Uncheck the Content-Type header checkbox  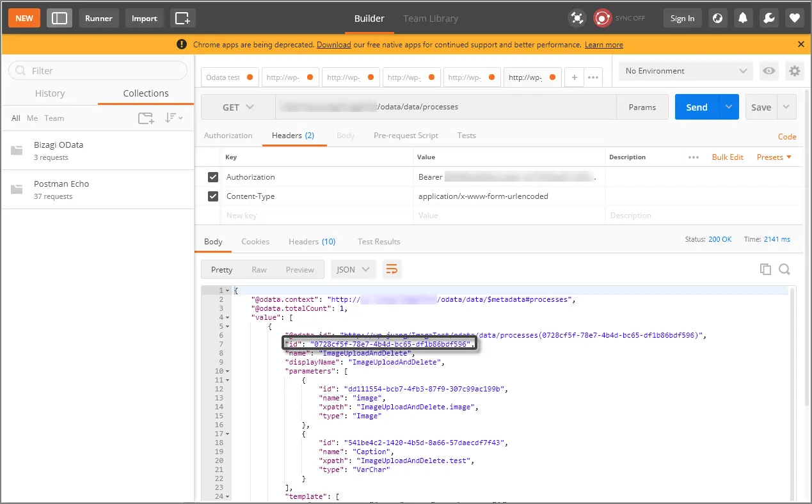pyautogui.click(x=213, y=196)
